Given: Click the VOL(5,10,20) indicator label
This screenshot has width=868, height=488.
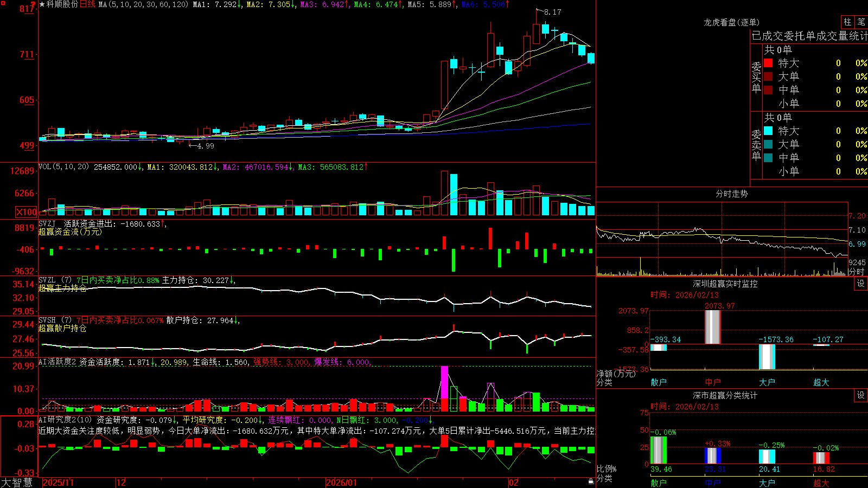Looking at the screenshot, I should tap(63, 167).
